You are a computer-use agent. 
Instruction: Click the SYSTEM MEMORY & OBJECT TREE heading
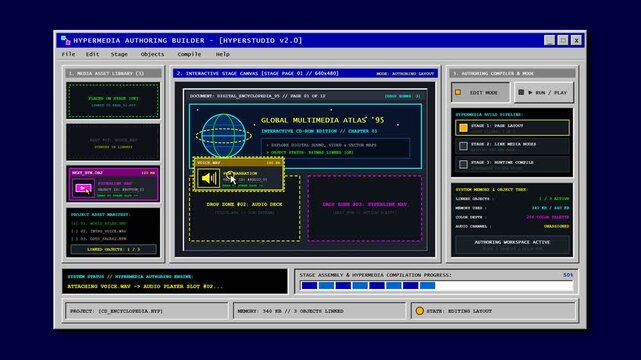pyautogui.click(x=492, y=190)
